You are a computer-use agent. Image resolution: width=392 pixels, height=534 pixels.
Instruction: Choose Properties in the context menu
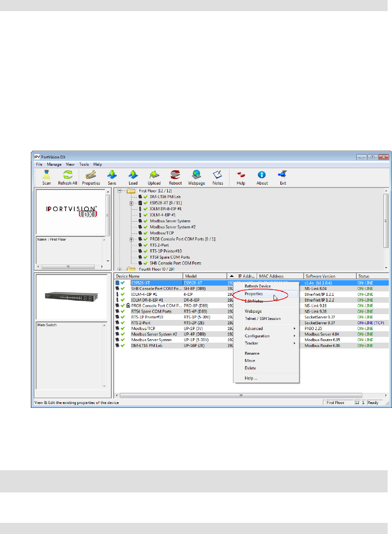tap(266, 294)
